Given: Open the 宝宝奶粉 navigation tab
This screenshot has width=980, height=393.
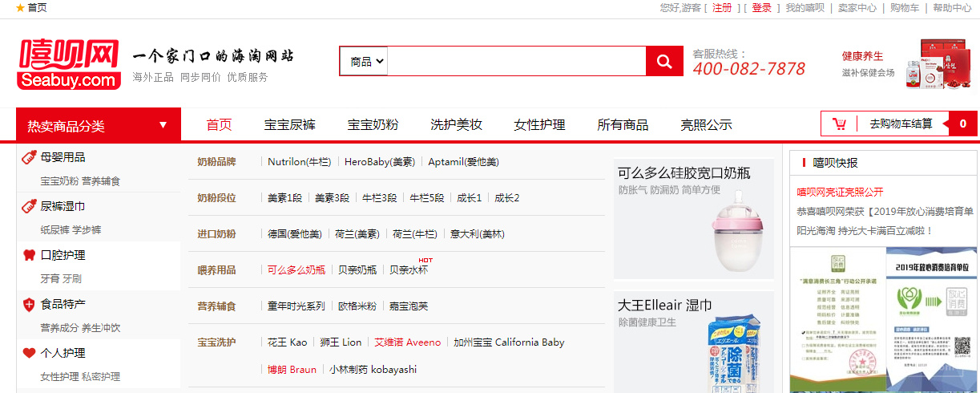Looking at the screenshot, I should click(x=373, y=124).
